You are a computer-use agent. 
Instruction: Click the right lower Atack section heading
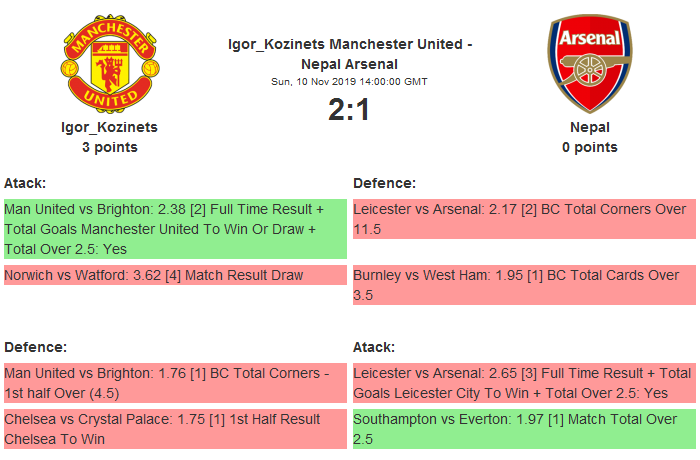click(x=374, y=347)
